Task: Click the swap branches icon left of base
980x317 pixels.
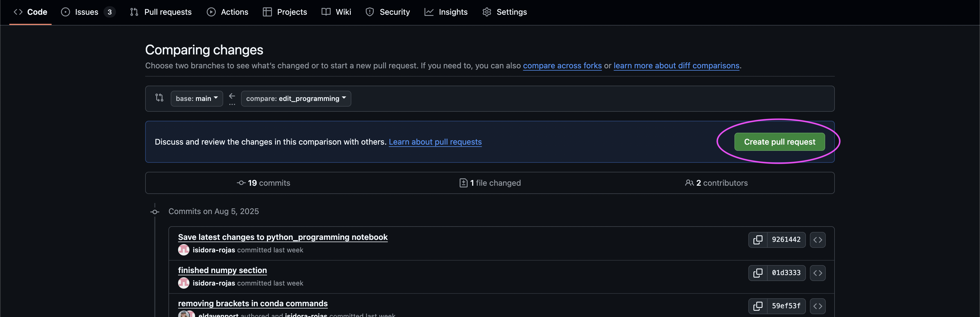Action: coord(159,98)
